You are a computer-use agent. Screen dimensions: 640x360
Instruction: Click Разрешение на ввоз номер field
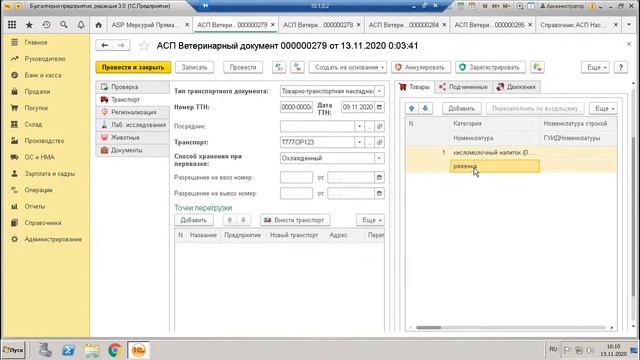[x=296, y=177]
